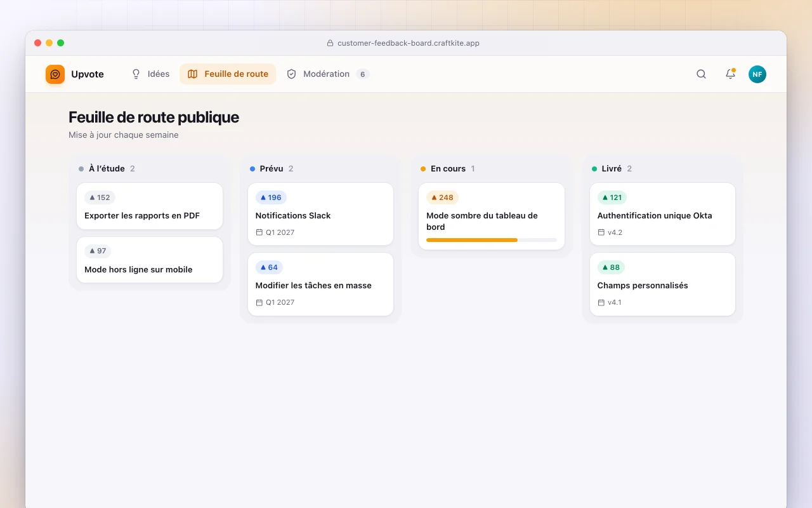Image resolution: width=812 pixels, height=508 pixels.
Task: Open the Exporter les rapports en PDF card
Action: tap(150, 206)
